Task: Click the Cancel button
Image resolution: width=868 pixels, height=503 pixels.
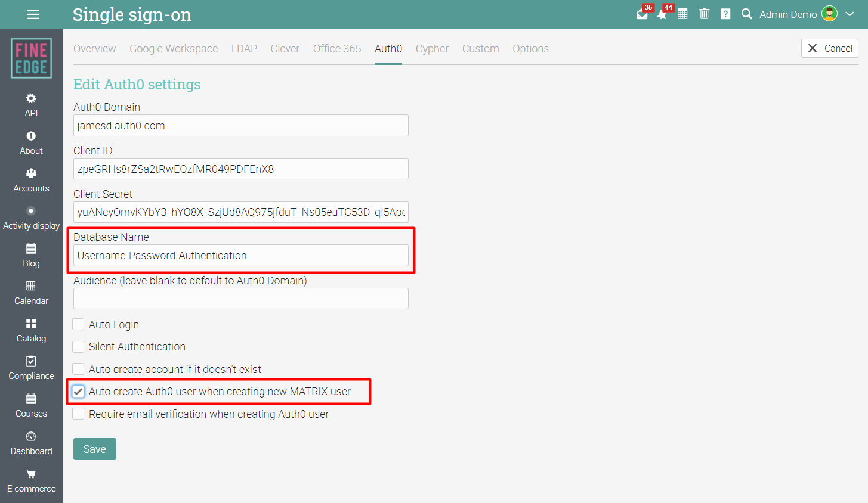Action: coord(829,48)
